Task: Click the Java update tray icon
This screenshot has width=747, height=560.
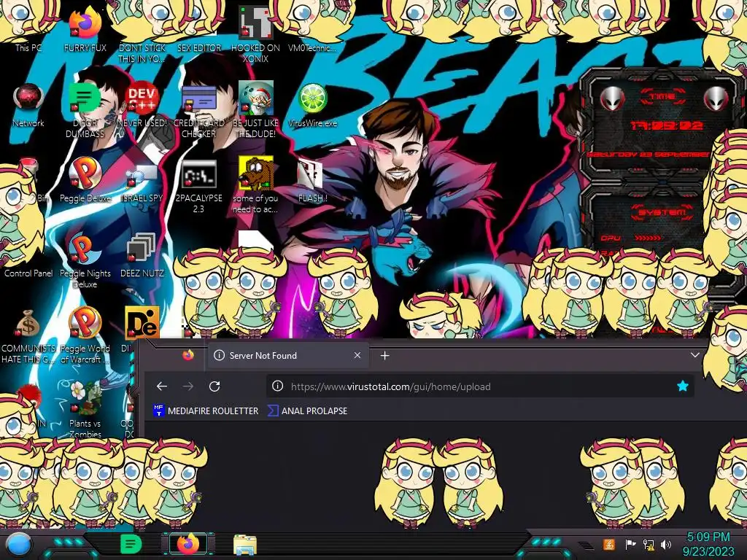Action: click(609, 544)
